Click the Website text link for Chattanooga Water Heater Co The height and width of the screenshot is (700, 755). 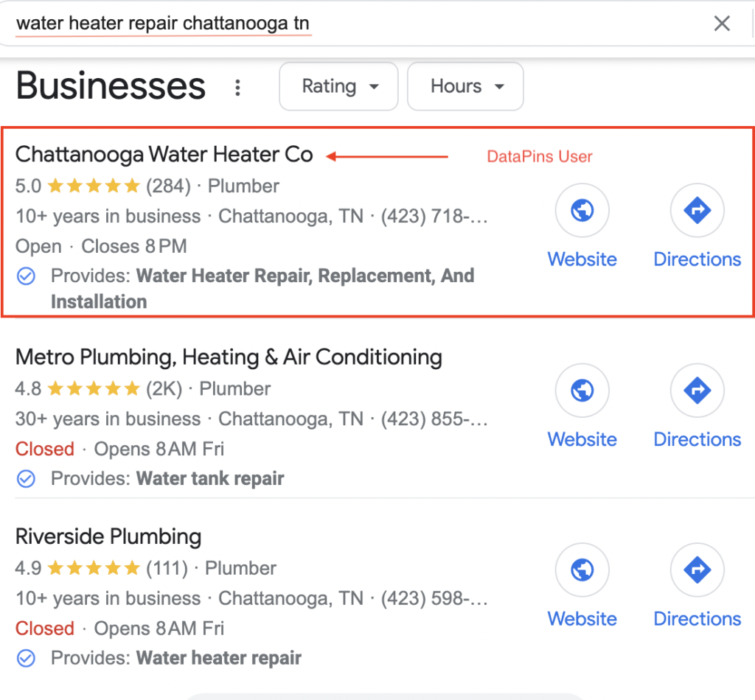click(582, 259)
